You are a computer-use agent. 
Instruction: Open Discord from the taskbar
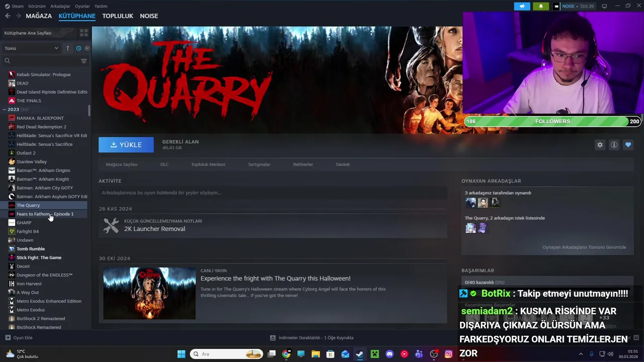389,354
